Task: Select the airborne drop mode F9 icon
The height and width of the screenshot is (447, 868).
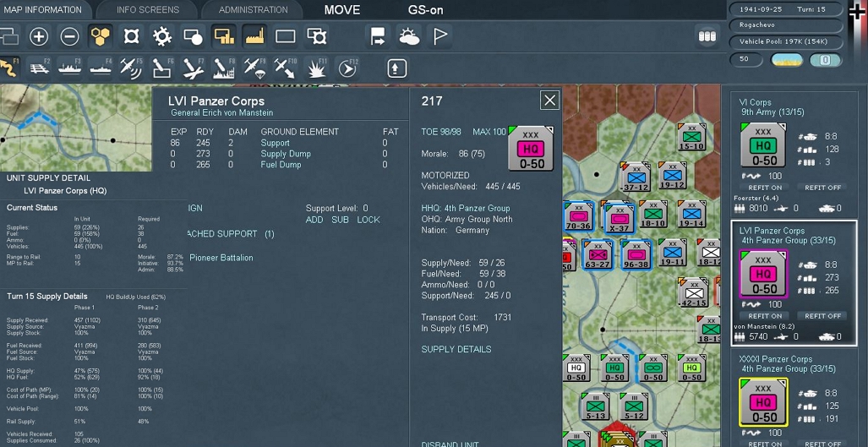Action: point(254,68)
